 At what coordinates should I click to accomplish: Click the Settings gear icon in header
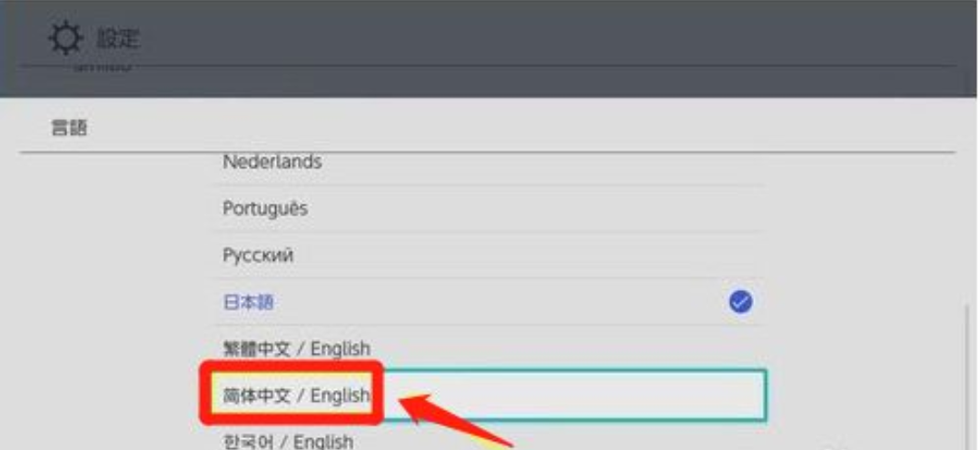pyautogui.click(x=63, y=40)
